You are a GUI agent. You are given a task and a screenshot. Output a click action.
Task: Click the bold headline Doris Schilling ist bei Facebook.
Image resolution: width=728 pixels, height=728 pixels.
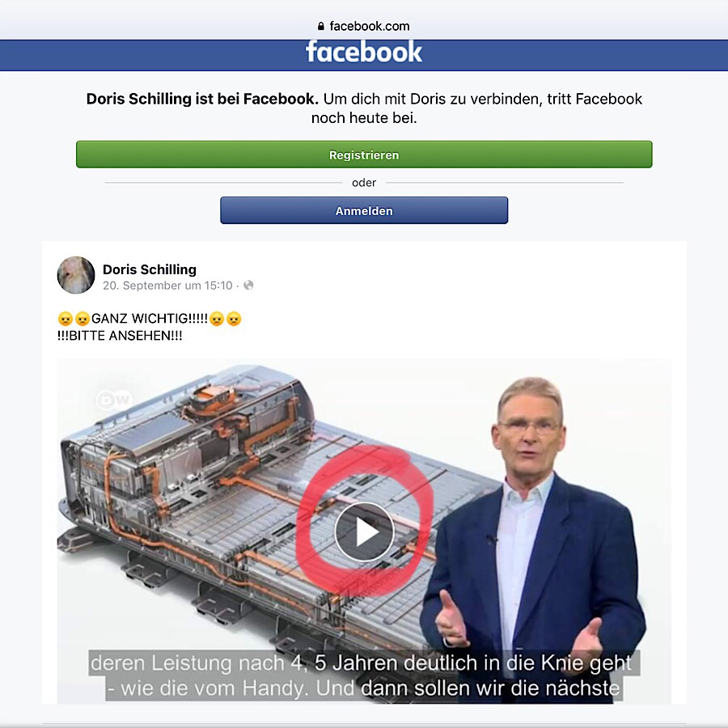click(x=202, y=99)
